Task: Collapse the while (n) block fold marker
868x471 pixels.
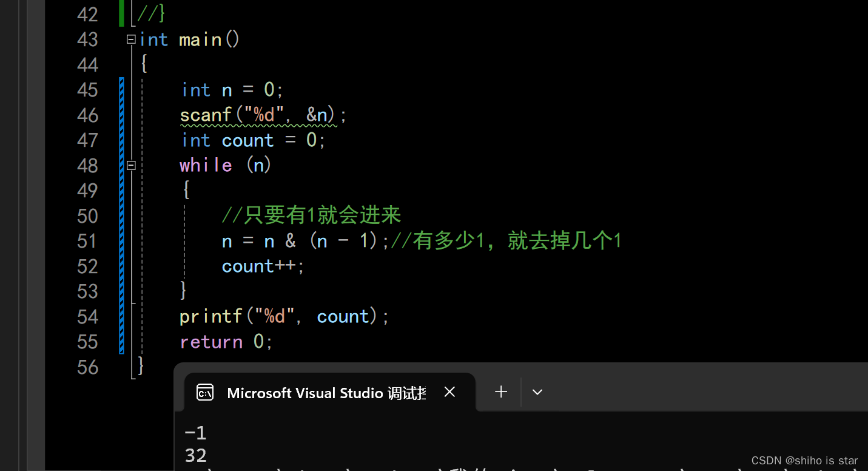Action: [x=131, y=165]
